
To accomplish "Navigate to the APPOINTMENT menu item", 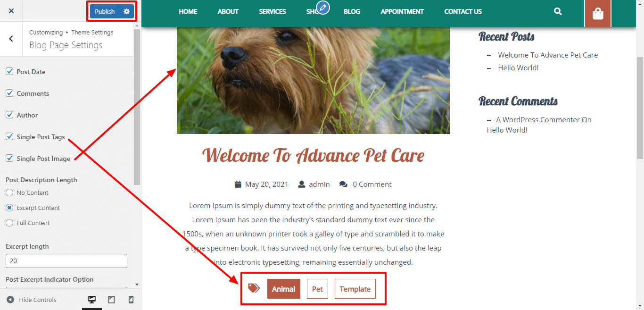I will [x=402, y=11].
